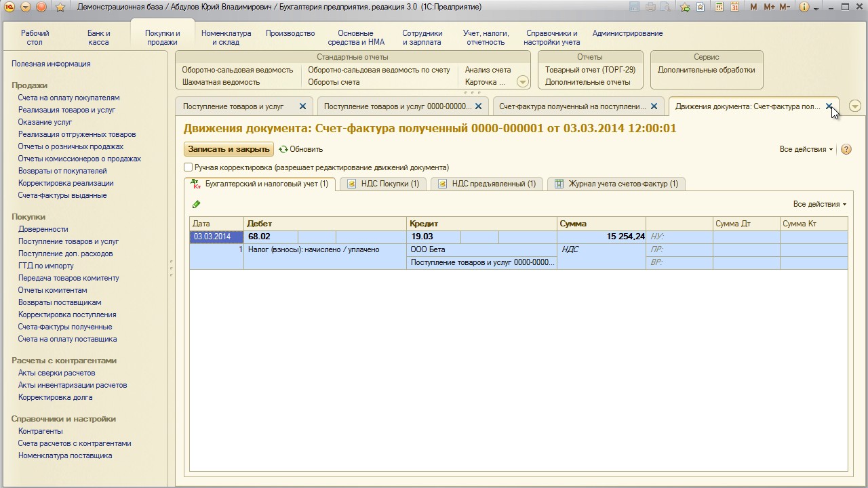Click the yellow help question mark icon

(x=846, y=149)
